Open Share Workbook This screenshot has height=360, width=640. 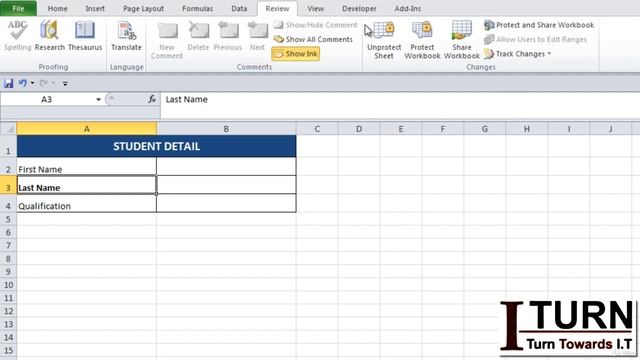click(462, 40)
